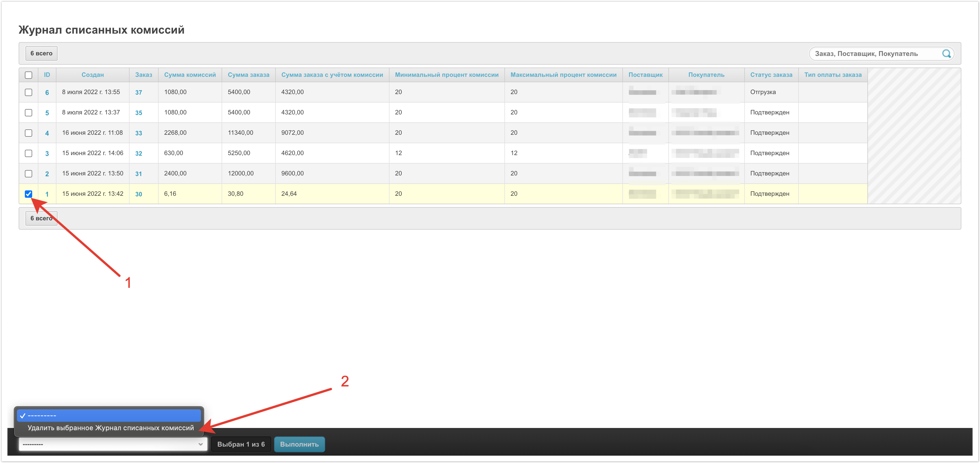Sort by Тип оплаты заказа header
This screenshot has height=463, width=980.
point(832,75)
